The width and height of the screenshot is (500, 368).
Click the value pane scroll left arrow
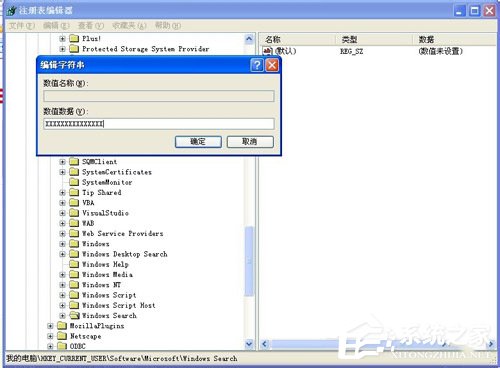pos(265,344)
